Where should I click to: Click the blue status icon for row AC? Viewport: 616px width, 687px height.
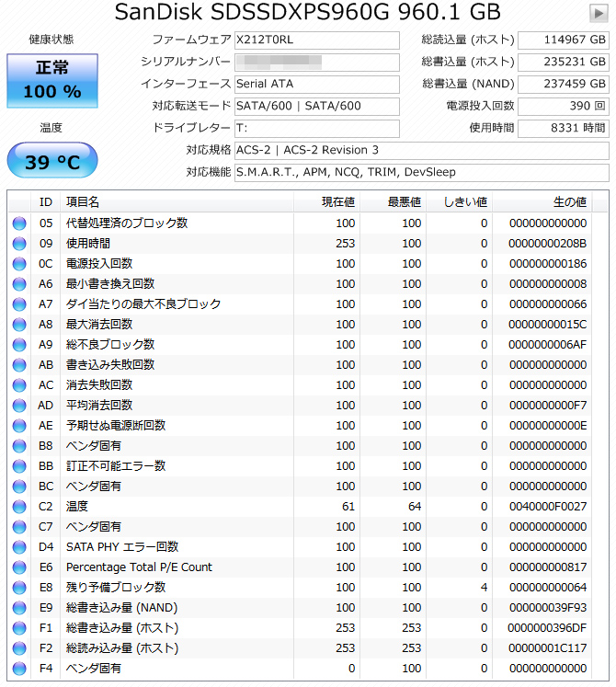(x=19, y=385)
